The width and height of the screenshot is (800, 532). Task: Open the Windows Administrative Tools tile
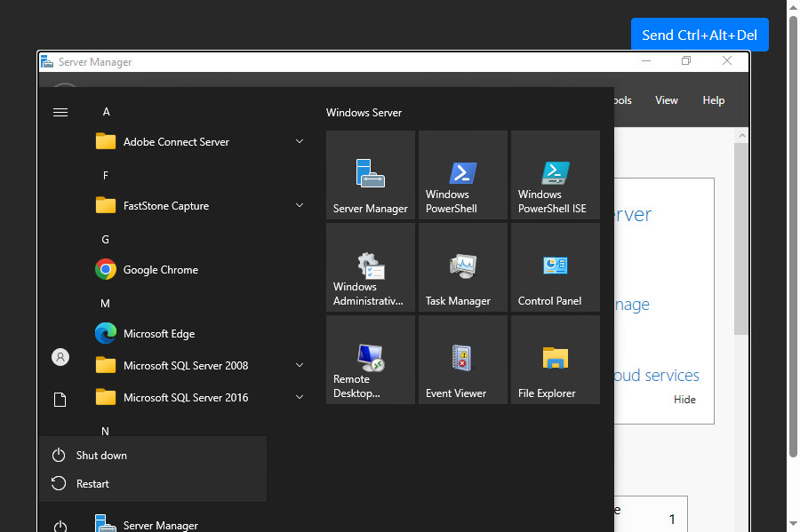(x=370, y=267)
